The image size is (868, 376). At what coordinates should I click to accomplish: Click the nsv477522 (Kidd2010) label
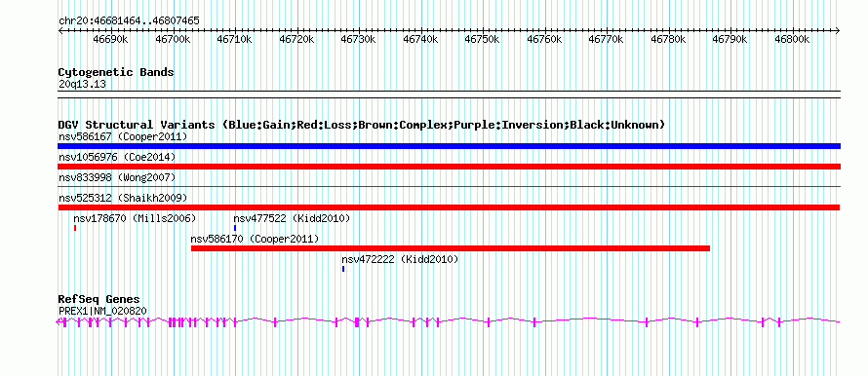tap(292, 218)
